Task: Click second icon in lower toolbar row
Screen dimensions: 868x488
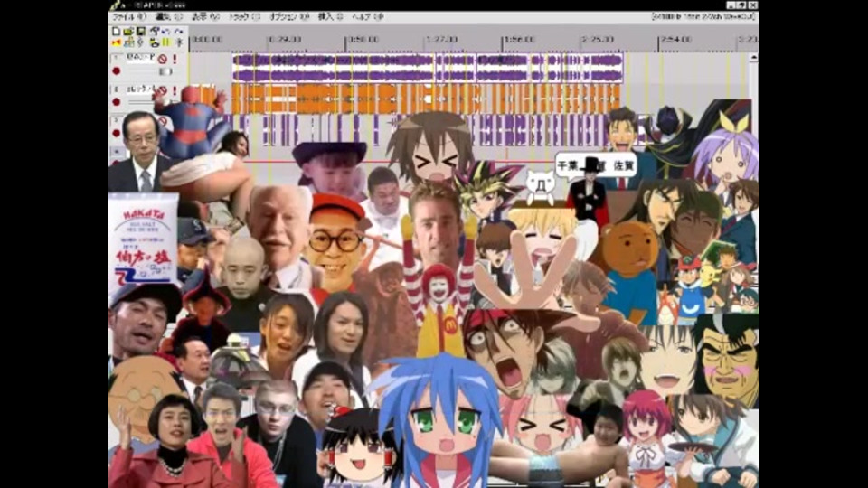Action: pyautogui.click(x=129, y=42)
